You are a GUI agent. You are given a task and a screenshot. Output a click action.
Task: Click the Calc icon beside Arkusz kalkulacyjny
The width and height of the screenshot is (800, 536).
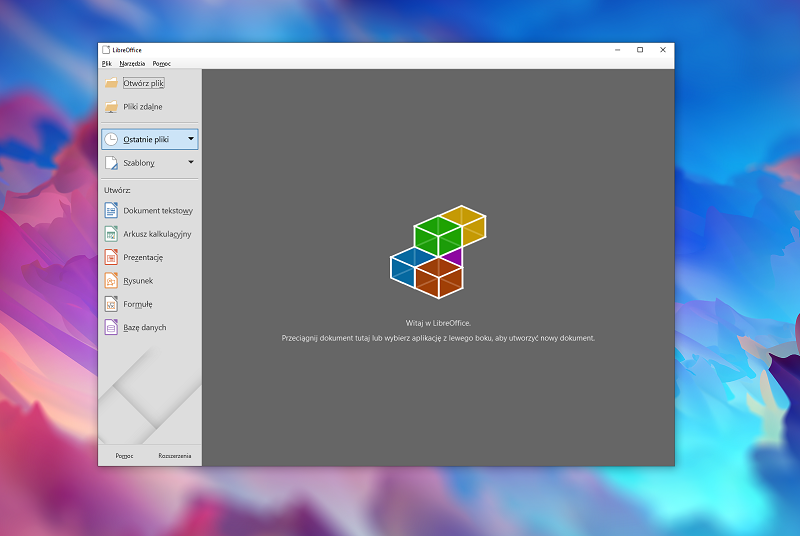click(111, 234)
